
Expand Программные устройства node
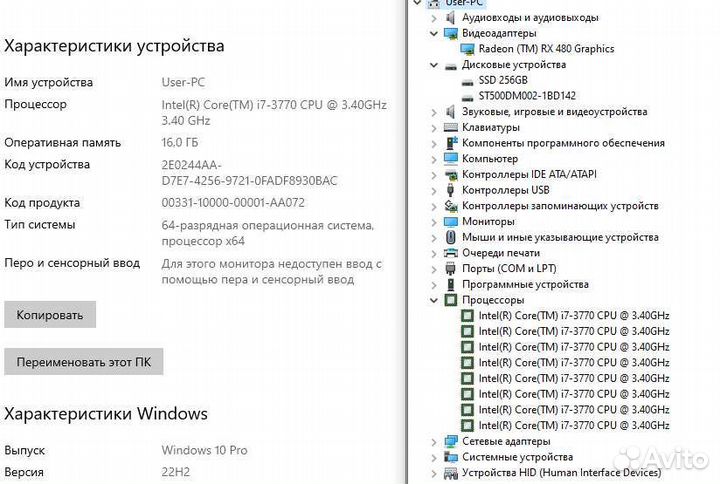434,285
